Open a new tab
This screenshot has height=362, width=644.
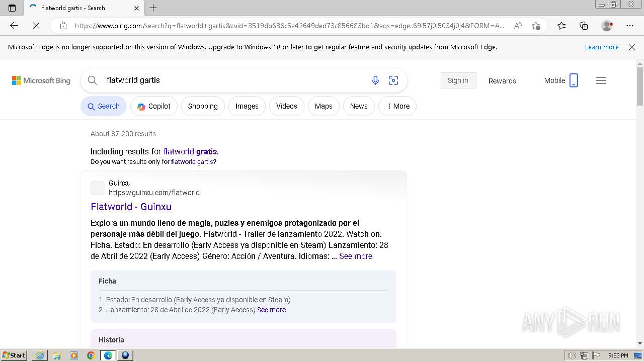coord(153,8)
